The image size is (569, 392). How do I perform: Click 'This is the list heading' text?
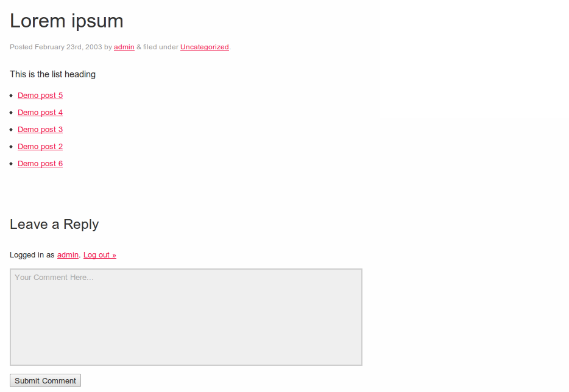point(52,74)
